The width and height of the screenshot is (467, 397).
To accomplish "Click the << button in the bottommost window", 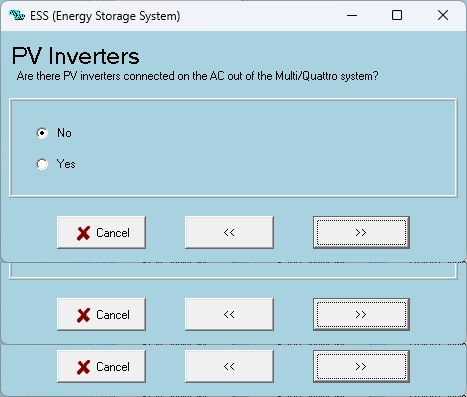I will pyautogui.click(x=229, y=366).
